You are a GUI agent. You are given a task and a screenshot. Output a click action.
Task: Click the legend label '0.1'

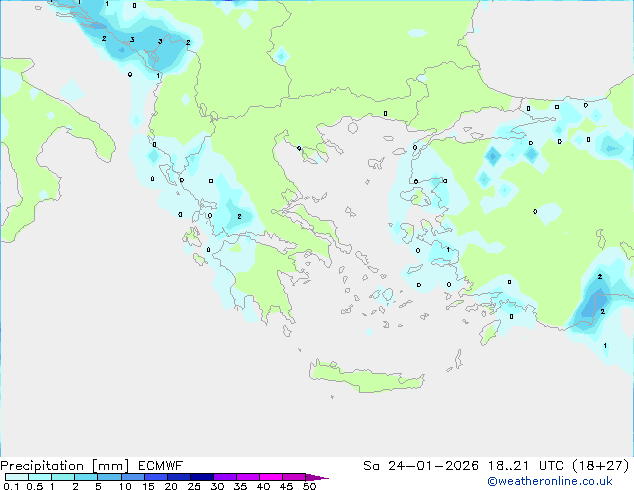point(11,486)
